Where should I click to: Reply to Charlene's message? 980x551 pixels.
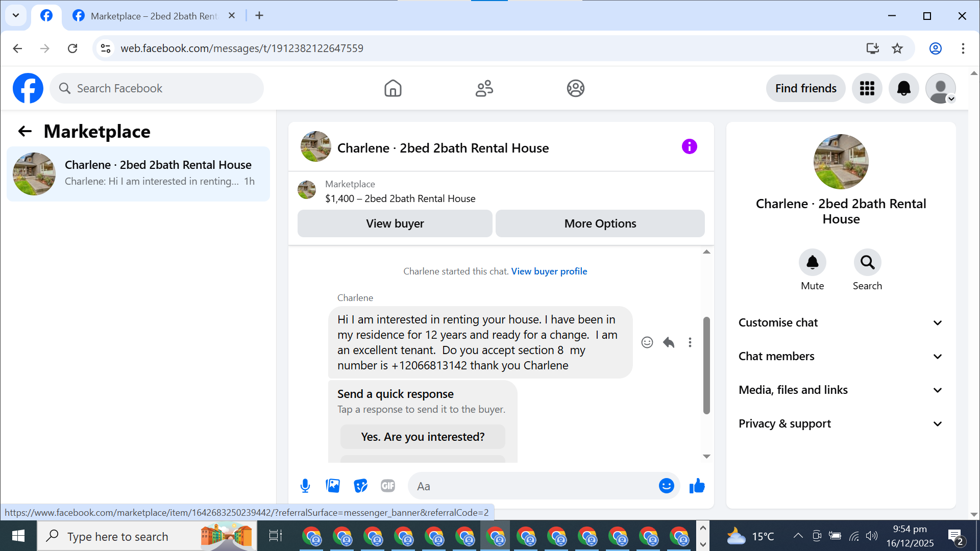(669, 342)
